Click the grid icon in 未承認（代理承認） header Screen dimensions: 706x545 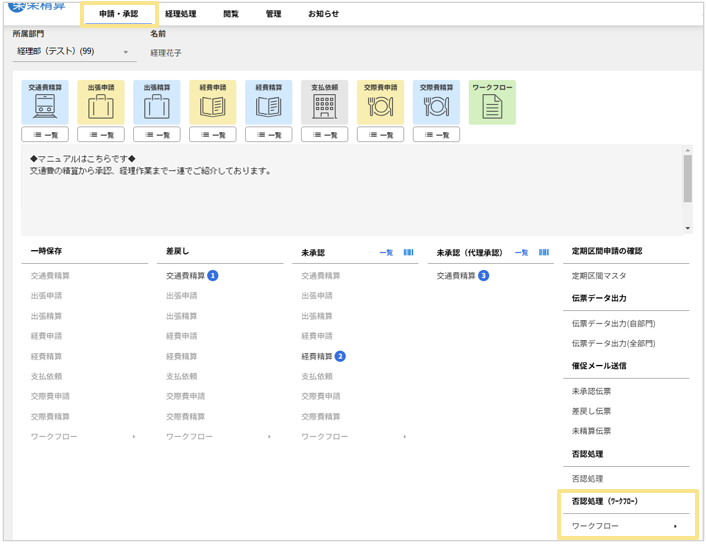tap(544, 253)
